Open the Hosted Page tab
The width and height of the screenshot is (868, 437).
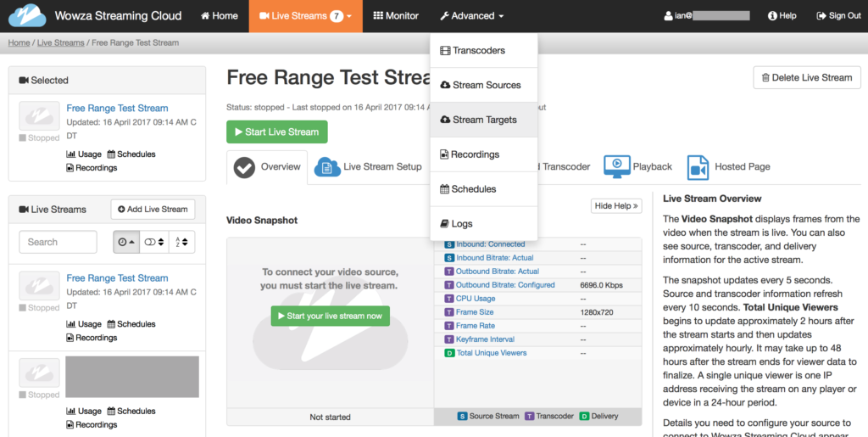coord(728,166)
